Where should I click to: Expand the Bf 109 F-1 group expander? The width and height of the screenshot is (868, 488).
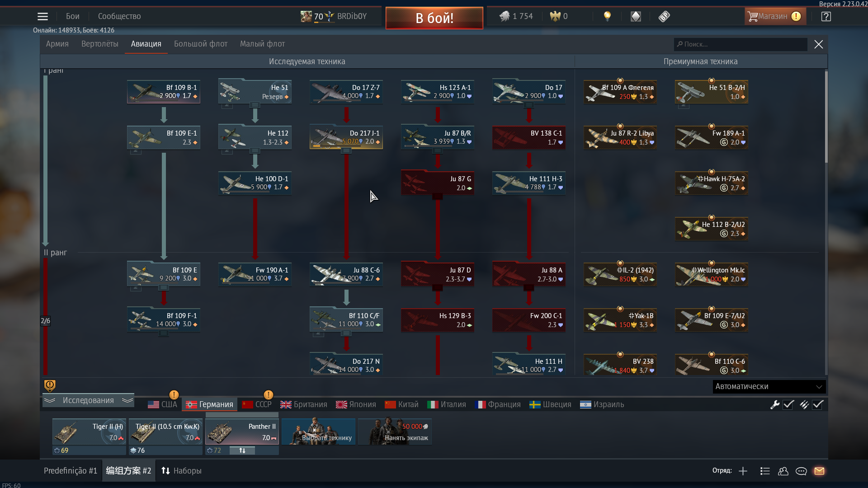(x=164, y=333)
